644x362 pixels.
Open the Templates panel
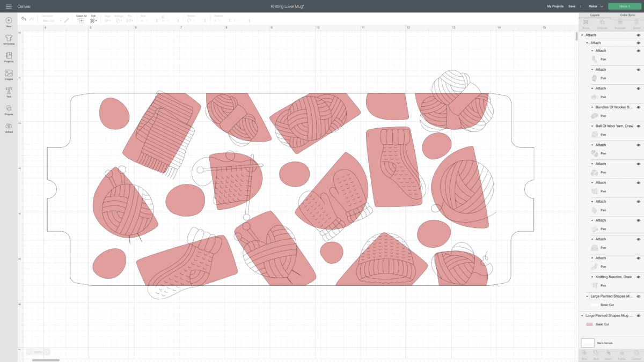point(9,39)
